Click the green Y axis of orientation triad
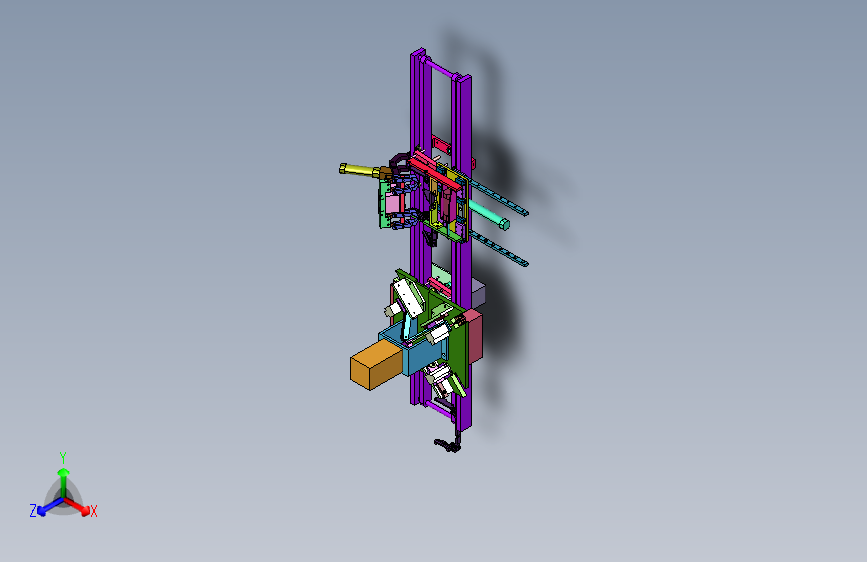The height and width of the screenshot is (562, 867). coord(63,481)
